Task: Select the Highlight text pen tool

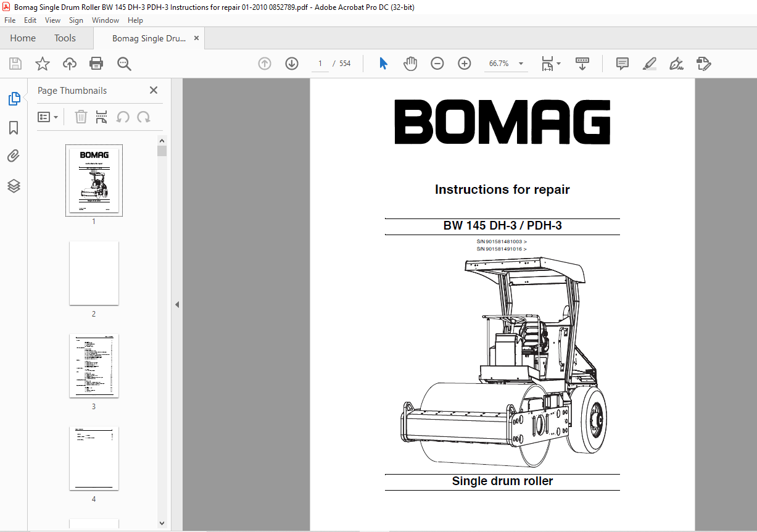Action: click(650, 64)
